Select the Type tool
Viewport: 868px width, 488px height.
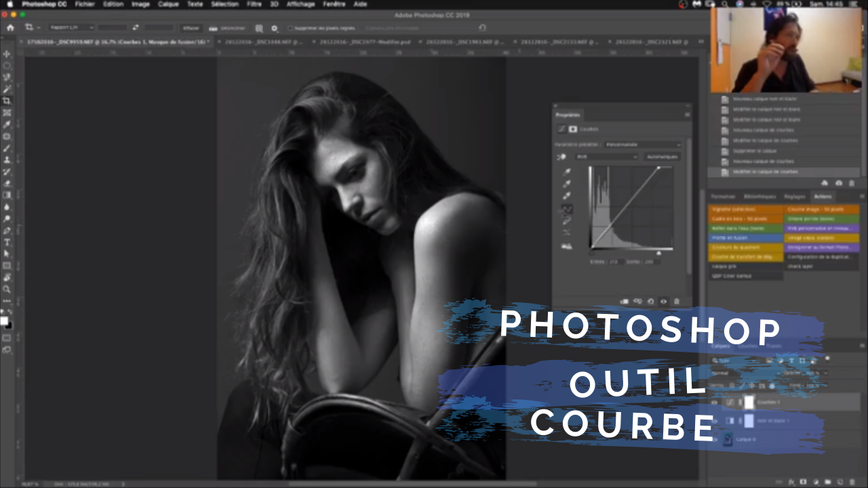pyautogui.click(x=7, y=242)
